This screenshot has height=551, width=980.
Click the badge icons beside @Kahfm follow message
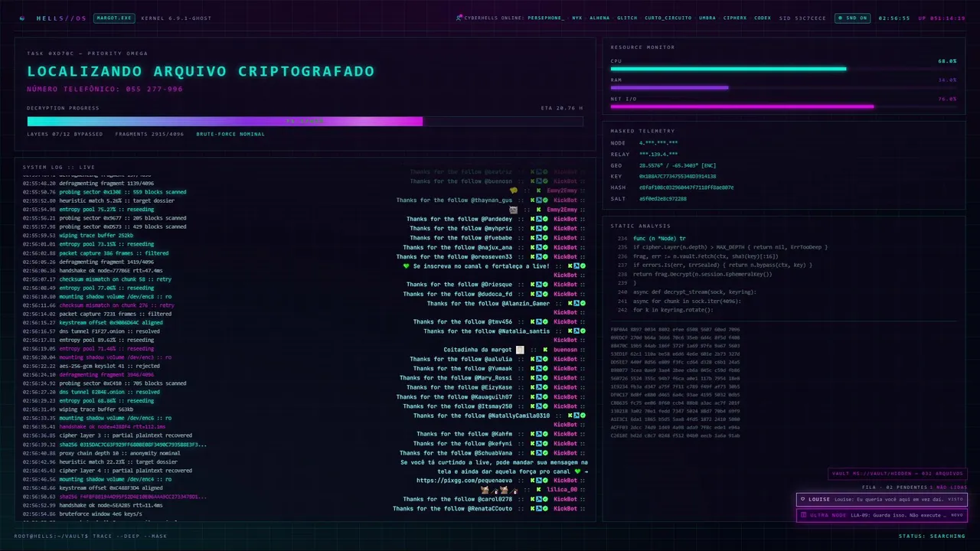pos(538,434)
